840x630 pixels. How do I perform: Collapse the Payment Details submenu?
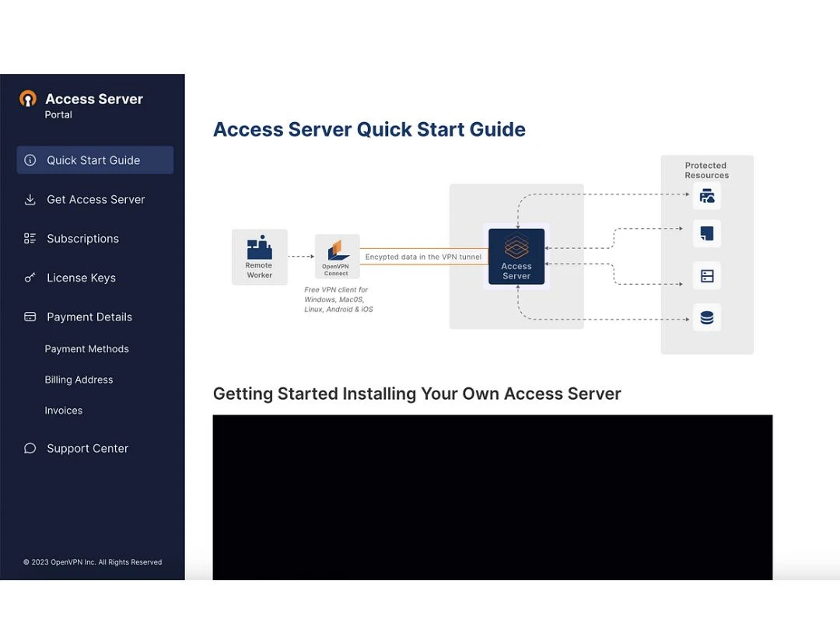[89, 317]
